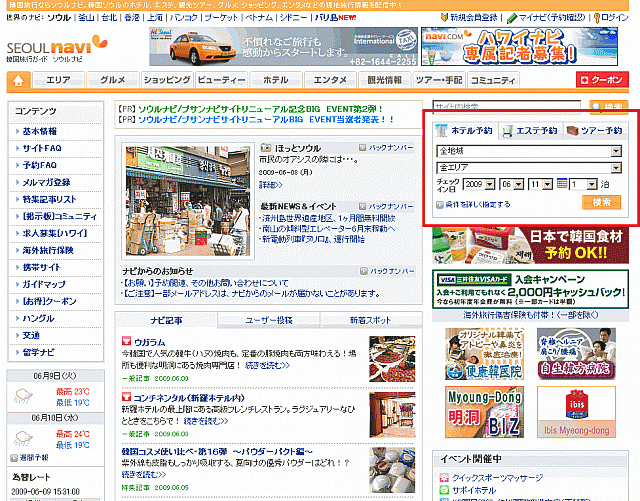Open the ビューティー navigation tab

(x=222, y=80)
